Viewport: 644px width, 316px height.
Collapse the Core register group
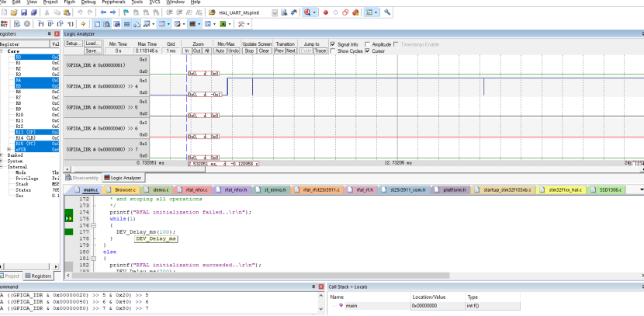tap(2, 51)
